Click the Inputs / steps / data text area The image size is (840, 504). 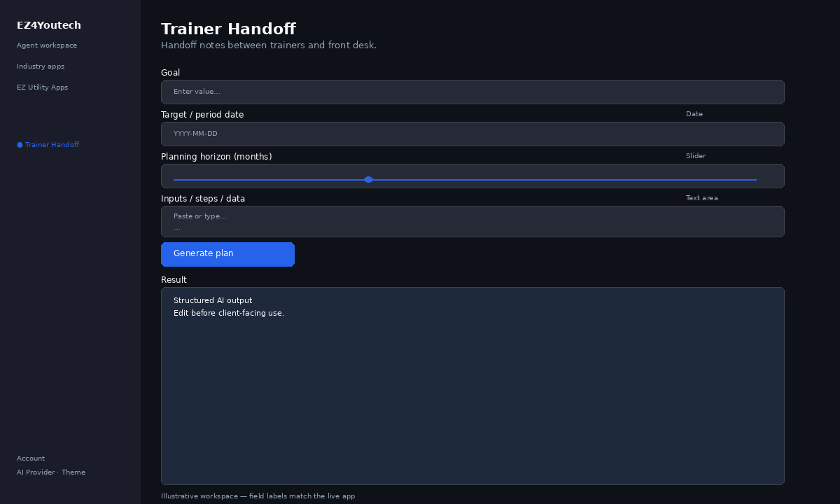(x=472, y=221)
